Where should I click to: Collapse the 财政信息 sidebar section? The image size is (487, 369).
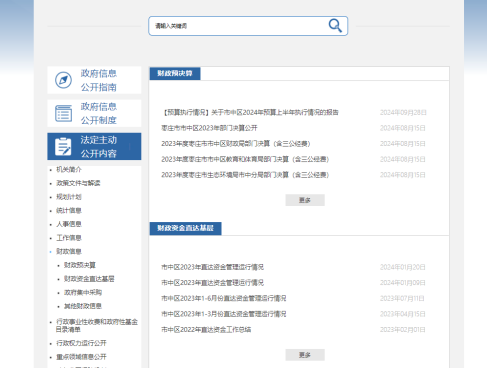(69, 251)
